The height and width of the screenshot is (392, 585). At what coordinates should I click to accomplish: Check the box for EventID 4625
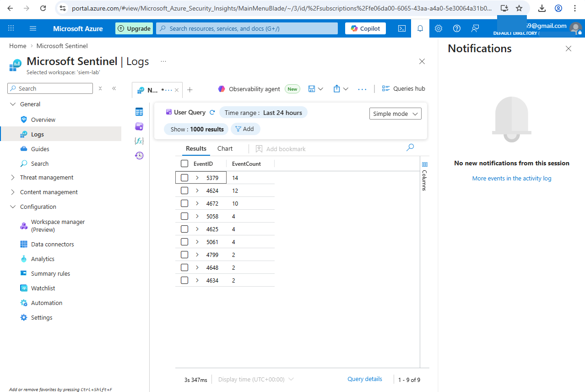tap(184, 229)
